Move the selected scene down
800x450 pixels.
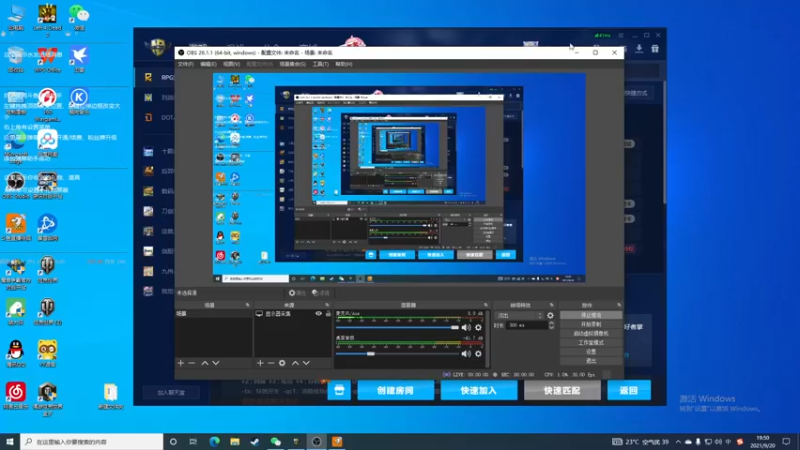point(216,363)
